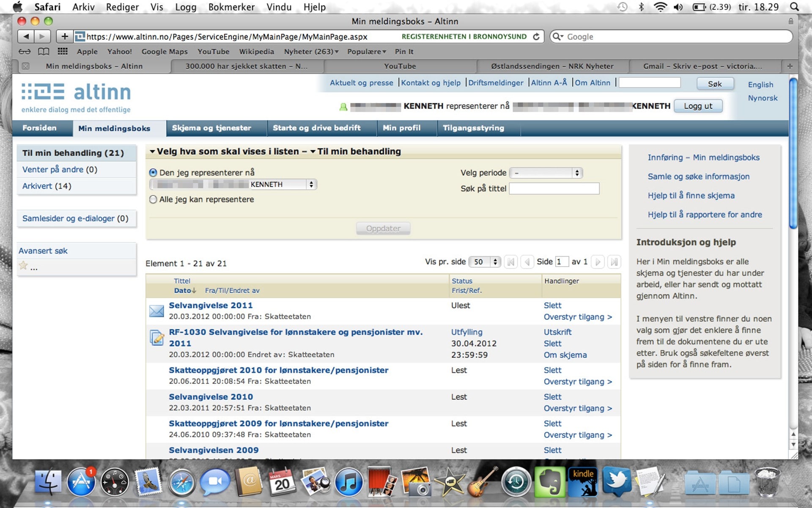Click the favorites star icon under Avansert søk
The image size is (812, 508).
tap(23, 266)
